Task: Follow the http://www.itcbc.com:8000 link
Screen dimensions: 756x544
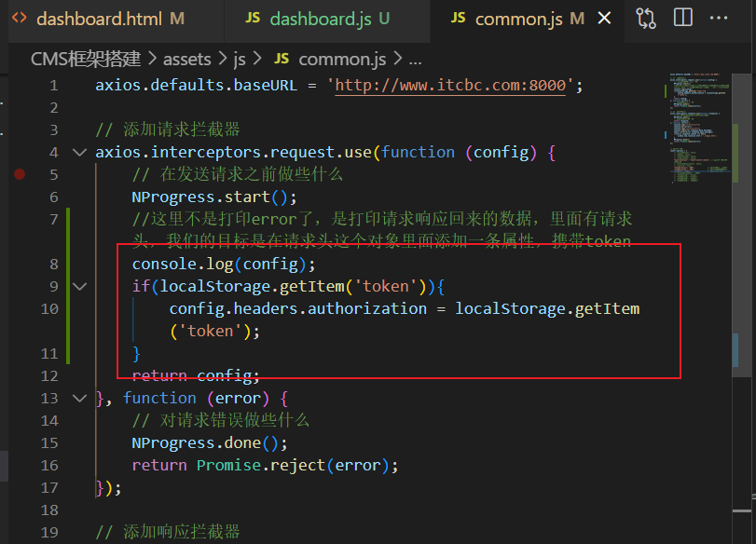Action: click(450, 86)
